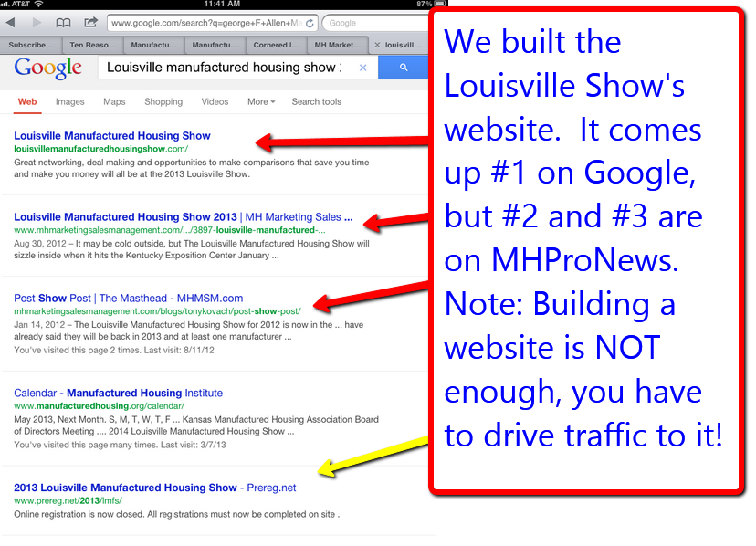The image size is (756, 546).
Task: Tap the Safari back arrow
Action: point(11,22)
